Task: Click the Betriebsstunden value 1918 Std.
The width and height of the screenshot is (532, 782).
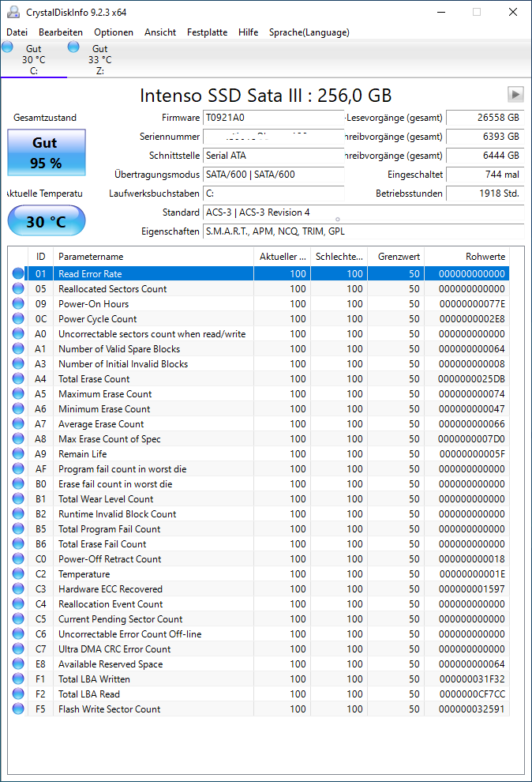Action: pos(485,194)
